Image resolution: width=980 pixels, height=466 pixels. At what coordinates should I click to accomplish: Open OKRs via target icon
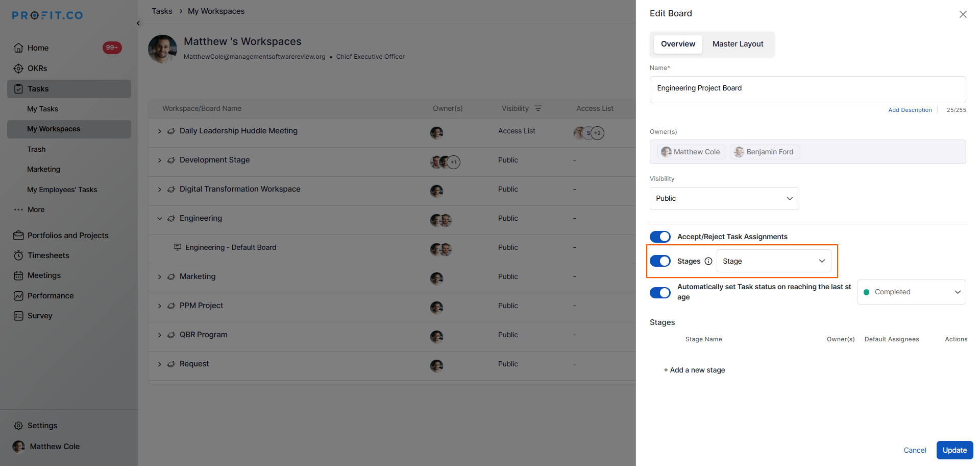coord(18,68)
